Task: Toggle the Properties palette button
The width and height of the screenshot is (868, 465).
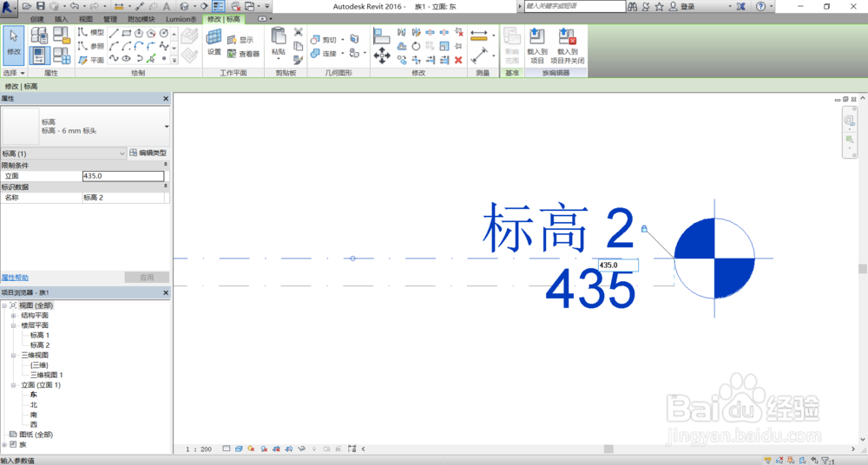Action: tap(39, 56)
